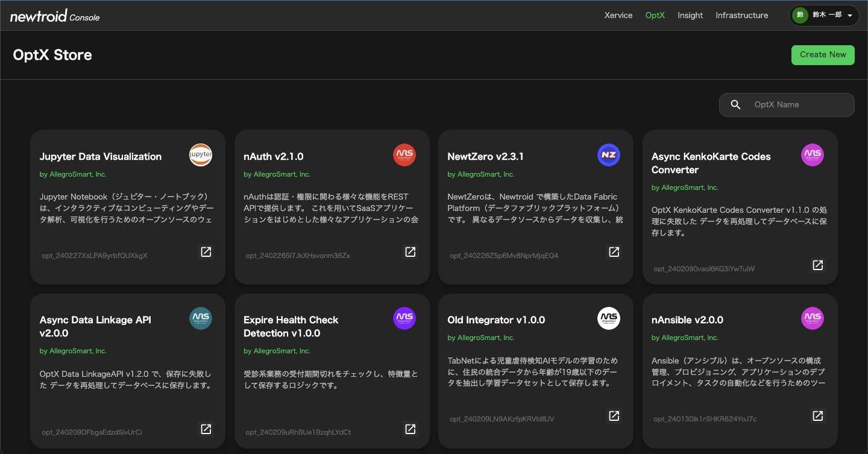Open the Insight menu
This screenshot has height=454, width=868.
(690, 15)
